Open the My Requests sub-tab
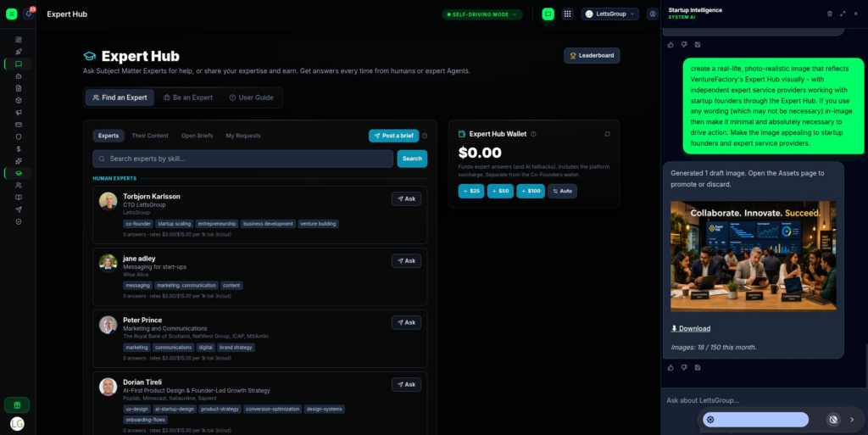Viewport: 868px width, 435px height. (243, 136)
